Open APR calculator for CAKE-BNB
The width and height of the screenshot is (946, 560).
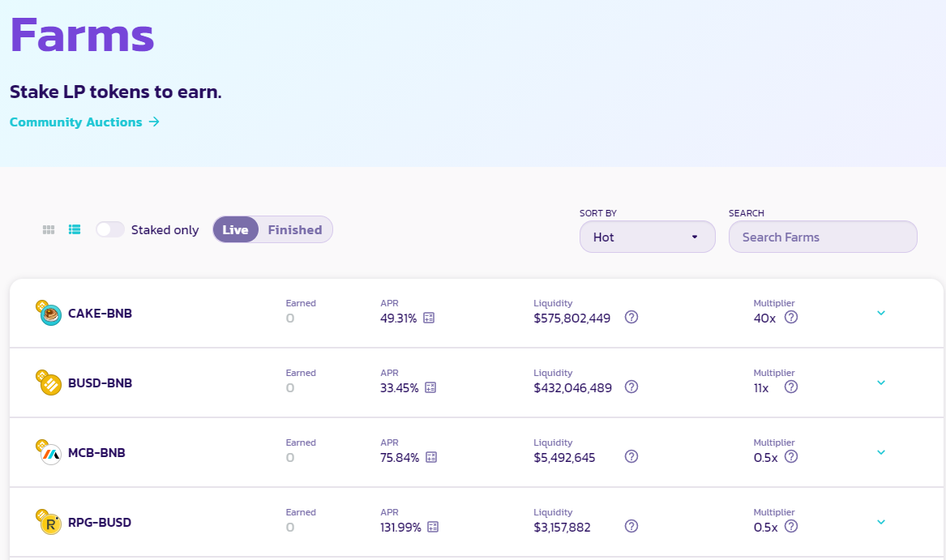pos(429,318)
